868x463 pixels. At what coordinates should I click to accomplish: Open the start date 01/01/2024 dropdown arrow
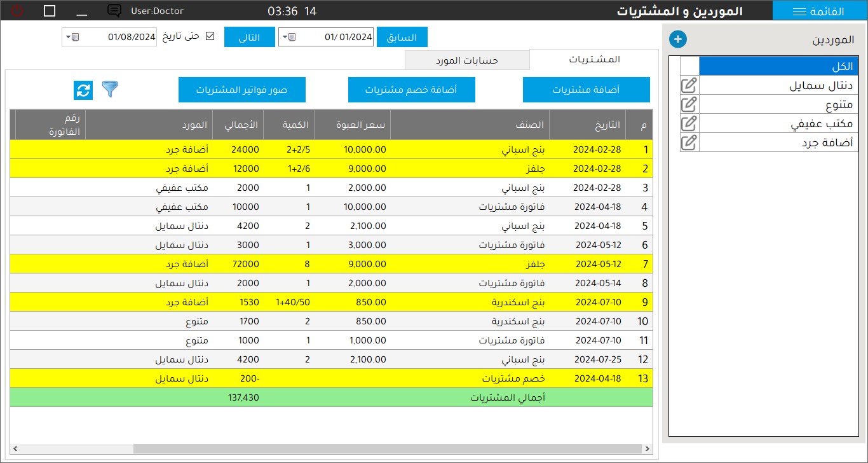pos(285,37)
